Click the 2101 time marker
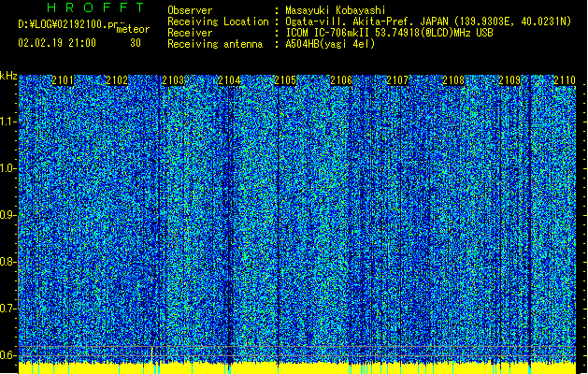 pyautogui.click(x=63, y=80)
